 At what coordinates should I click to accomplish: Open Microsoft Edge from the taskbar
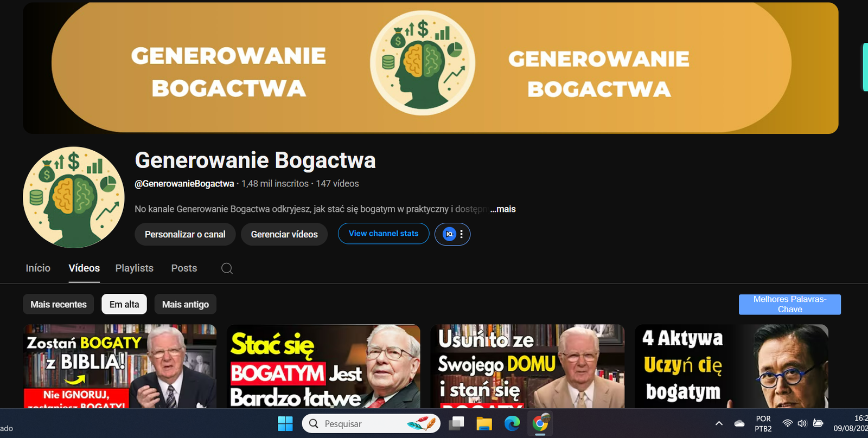point(512,423)
